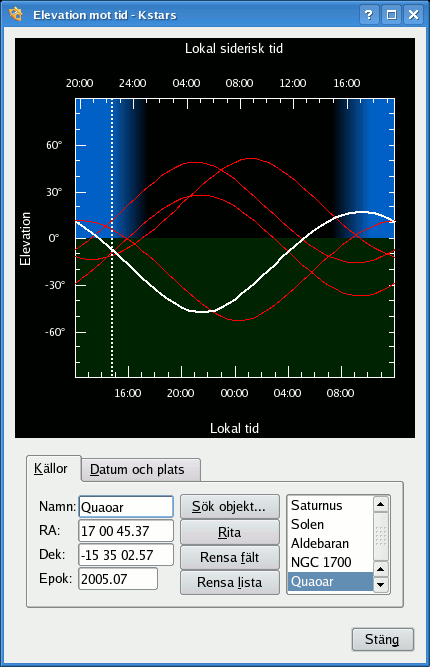Viewport: 430px width, 667px height.
Task: Click the Rensa lista button
Action: [x=230, y=582]
